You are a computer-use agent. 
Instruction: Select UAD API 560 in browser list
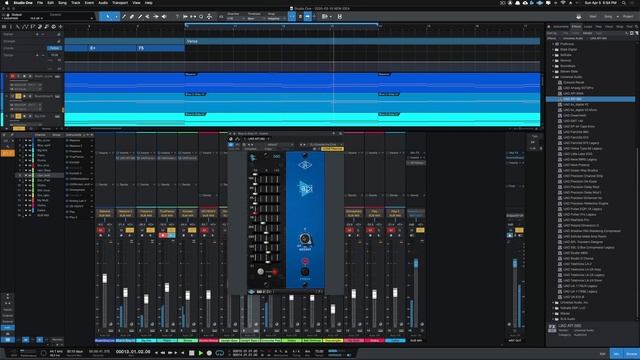591,99
